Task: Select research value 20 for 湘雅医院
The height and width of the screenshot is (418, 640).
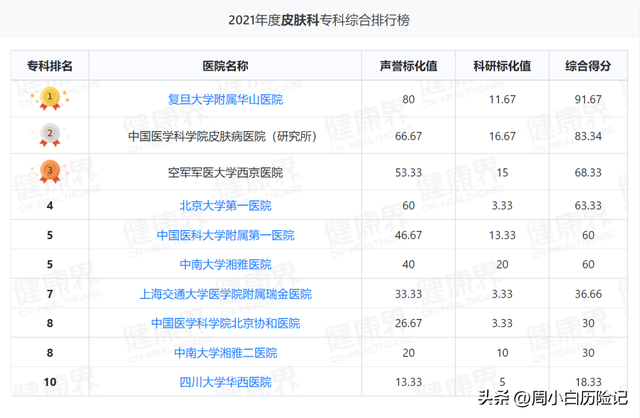Action: pos(502,265)
